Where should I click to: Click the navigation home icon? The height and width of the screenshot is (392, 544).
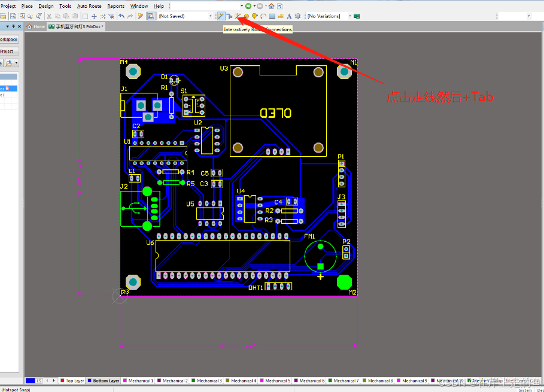click(271, 6)
